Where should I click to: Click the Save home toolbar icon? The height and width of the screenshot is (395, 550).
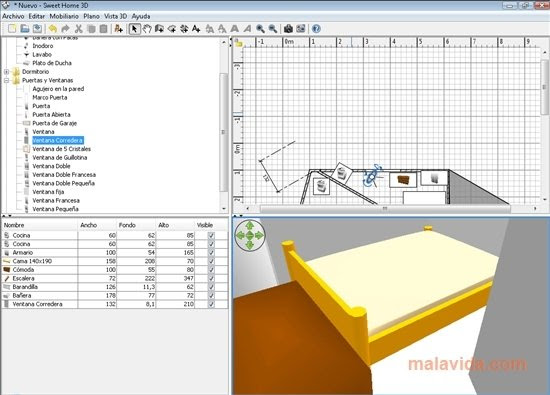(37, 29)
